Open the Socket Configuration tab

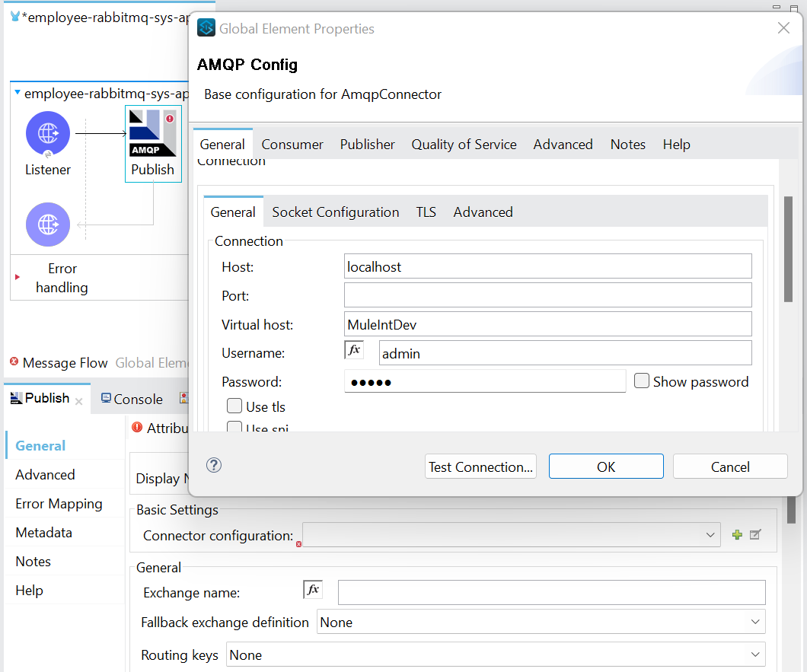click(335, 212)
